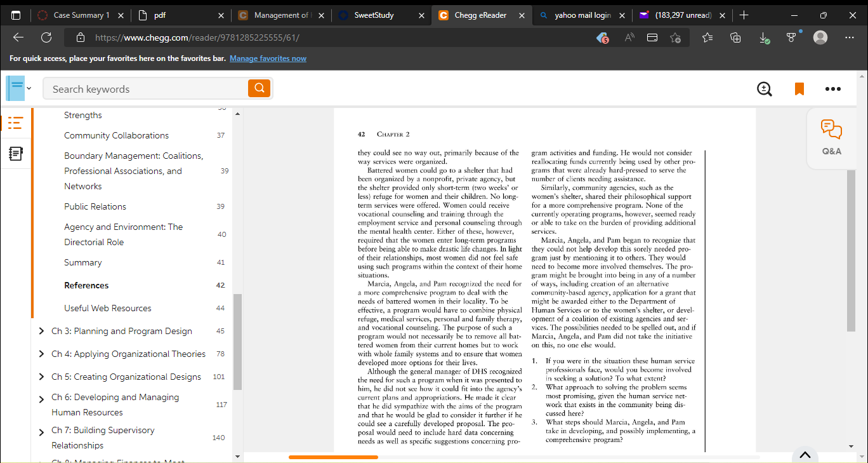Go back with browser back arrow
Image resolution: width=868 pixels, height=463 pixels.
[x=18, y=37]
